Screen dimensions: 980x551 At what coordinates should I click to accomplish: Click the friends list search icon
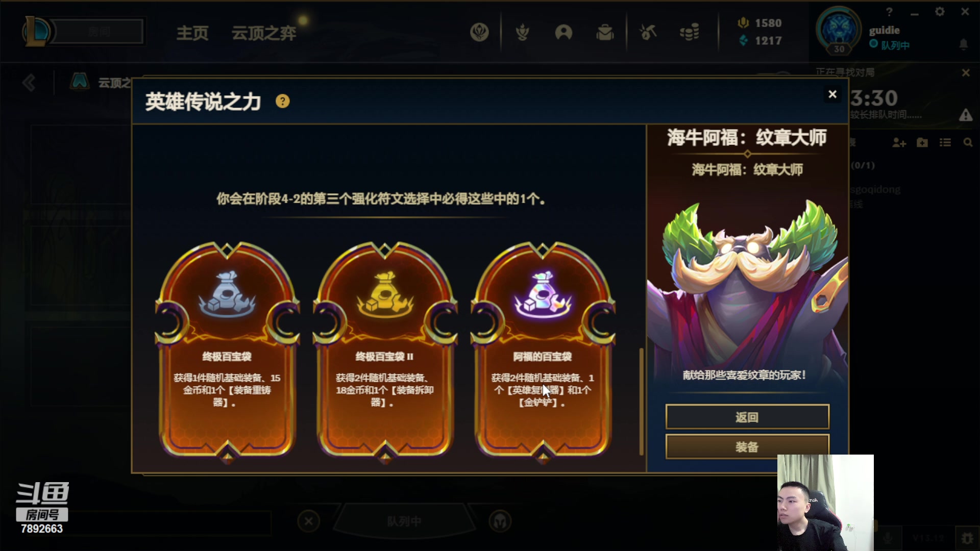click(x=968, y=143)
